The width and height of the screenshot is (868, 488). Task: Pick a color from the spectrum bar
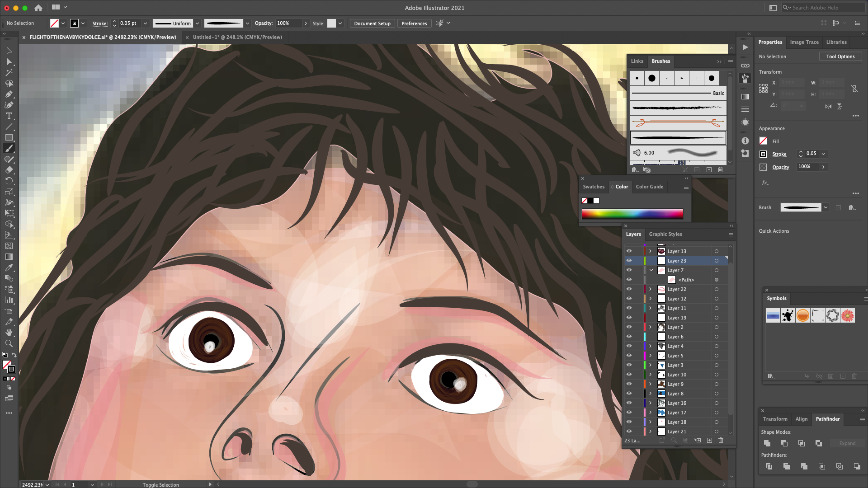click(x=632, y=214)
